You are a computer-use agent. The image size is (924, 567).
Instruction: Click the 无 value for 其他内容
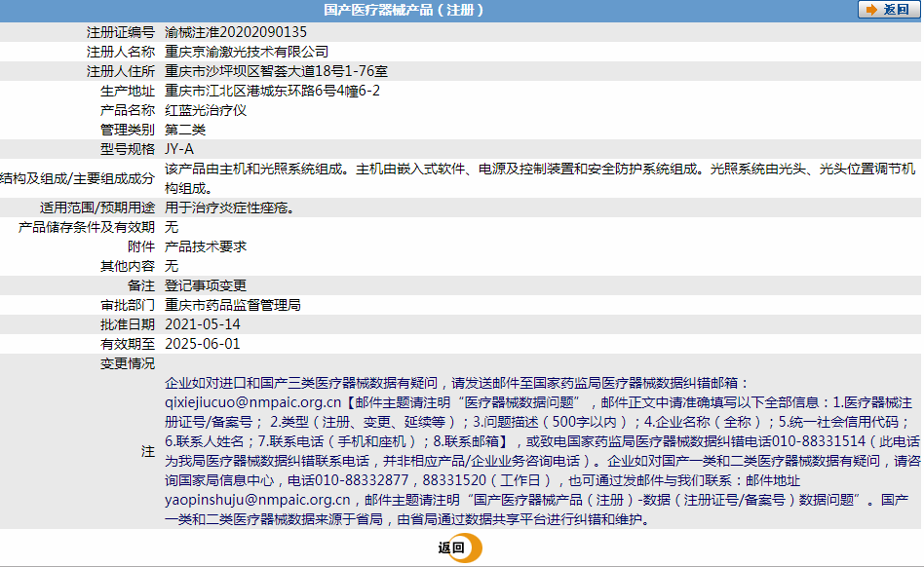[x=172, y=266]
